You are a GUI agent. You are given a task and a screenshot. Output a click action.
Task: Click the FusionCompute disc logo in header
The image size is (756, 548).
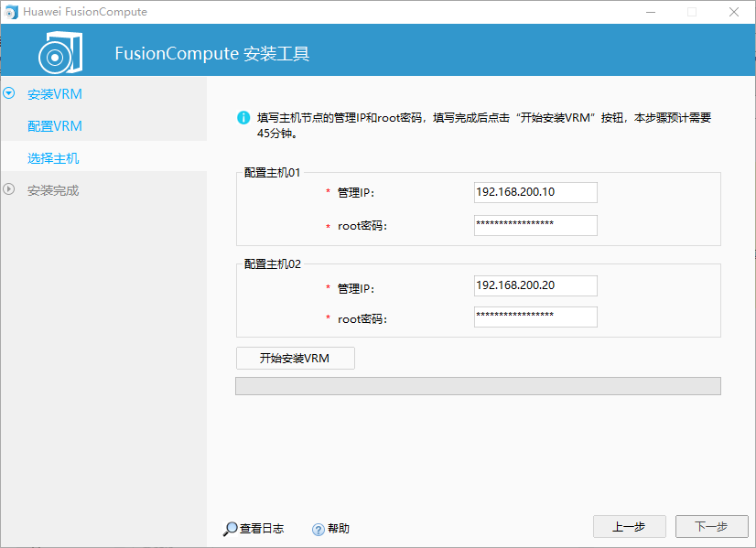tap(60, 52)
